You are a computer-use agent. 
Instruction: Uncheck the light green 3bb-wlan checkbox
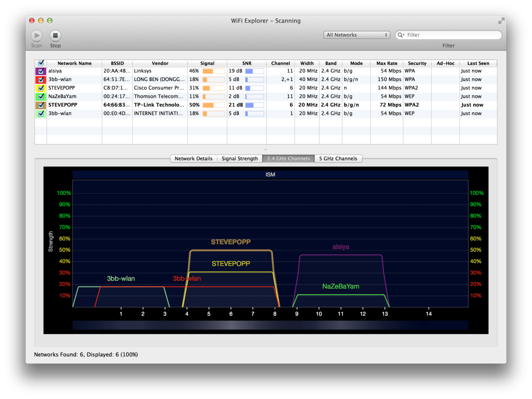(41, 114)
